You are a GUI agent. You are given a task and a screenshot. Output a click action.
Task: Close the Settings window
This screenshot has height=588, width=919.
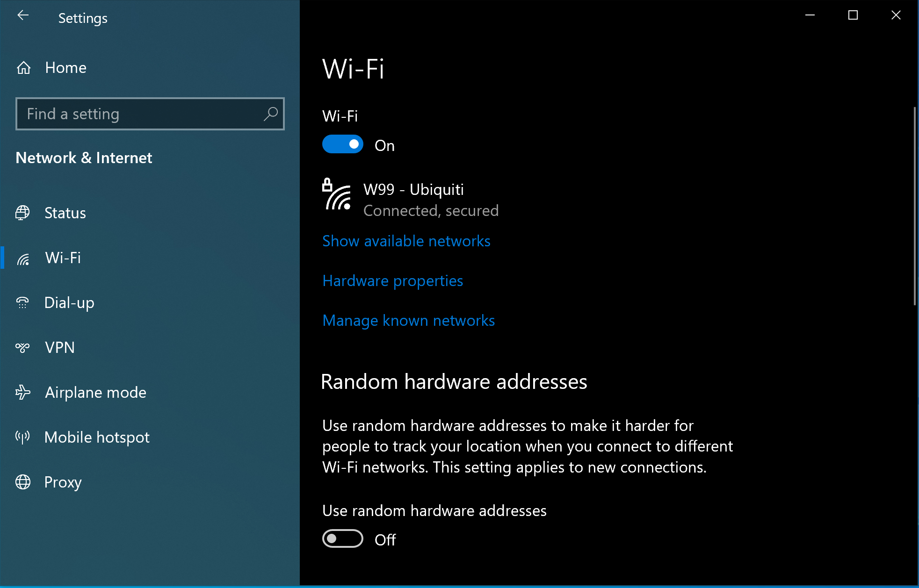896,15
